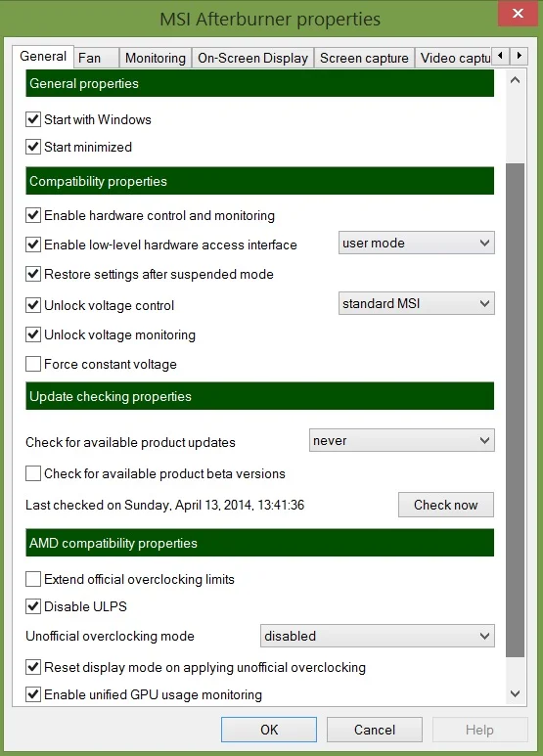Click the Last checked on Sunday date text

click(x=165, y=505)
